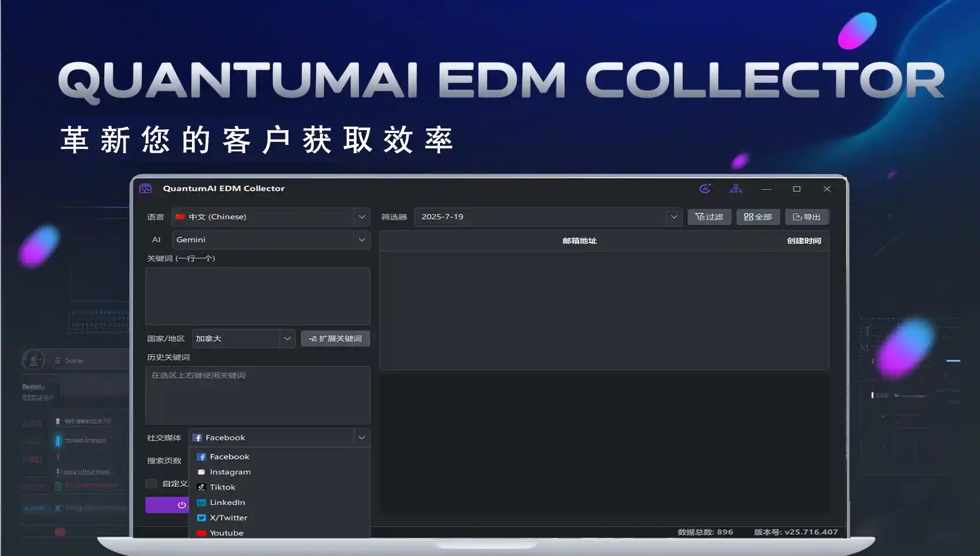This screenshot has height=556, width=980.
Task: Click the 导出 export button
Action: coord(807,217)
